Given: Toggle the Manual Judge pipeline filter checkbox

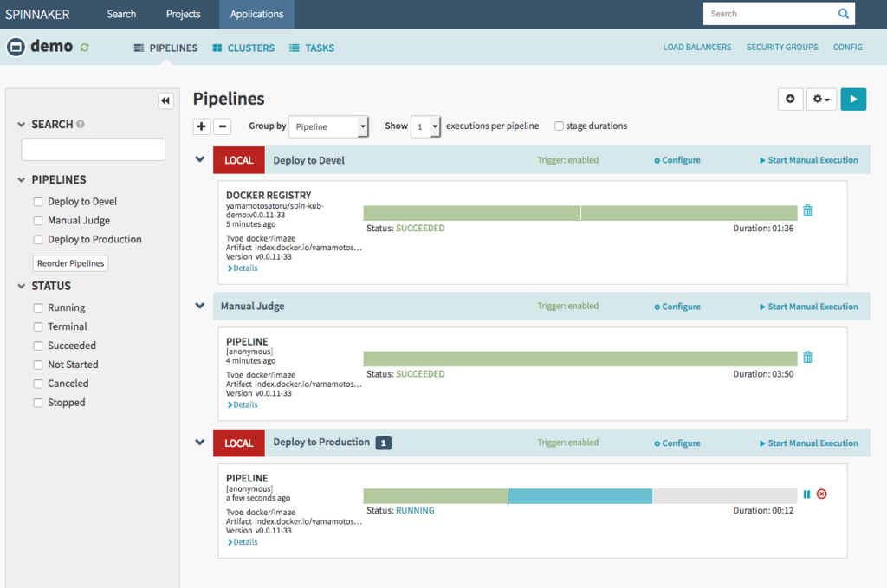Looking at the screenshot, I should [x=38, y=221].
